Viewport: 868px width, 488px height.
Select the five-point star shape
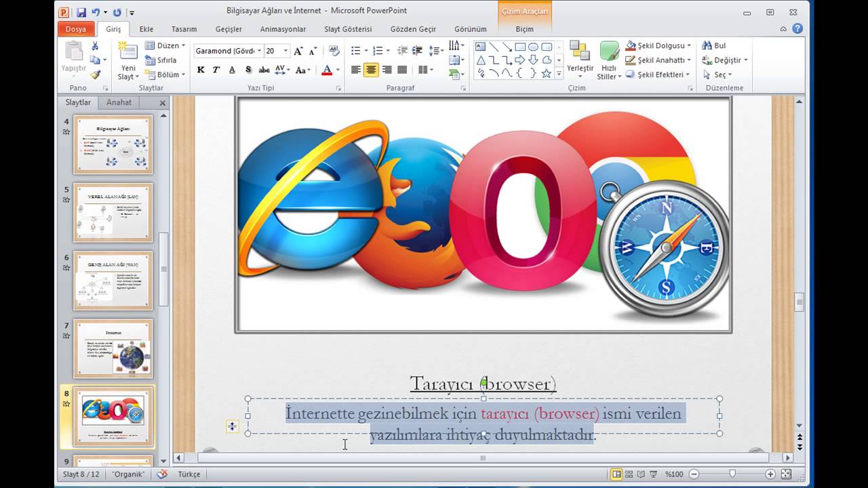pyautogui.click(x=547, y=73)
